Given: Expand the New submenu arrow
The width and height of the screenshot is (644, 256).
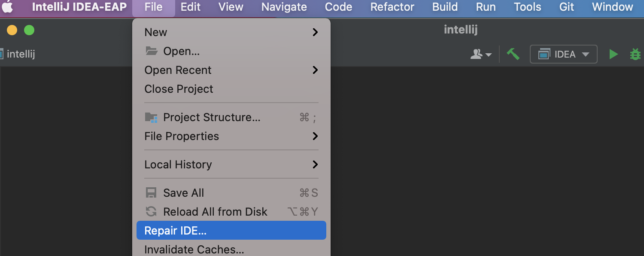Looking at the screenshot, I should click(315, 32).
